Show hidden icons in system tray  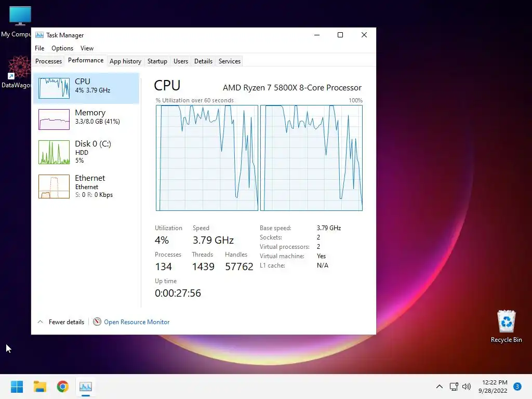440,387
